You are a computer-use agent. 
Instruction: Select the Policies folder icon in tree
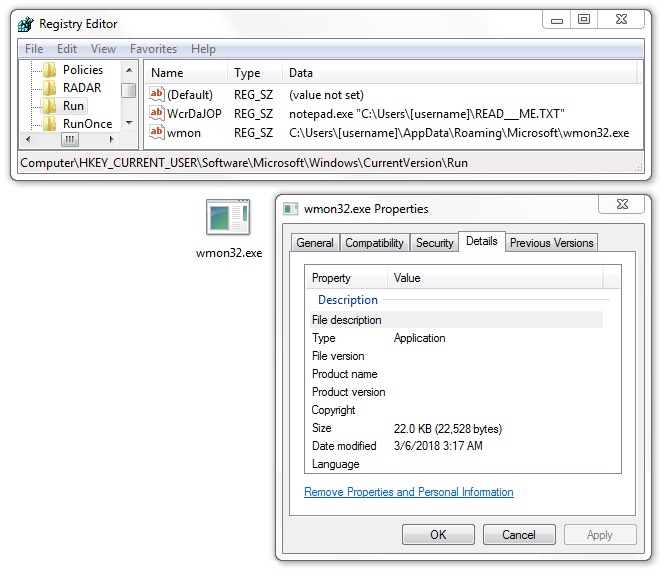click(x=50, y=70)
